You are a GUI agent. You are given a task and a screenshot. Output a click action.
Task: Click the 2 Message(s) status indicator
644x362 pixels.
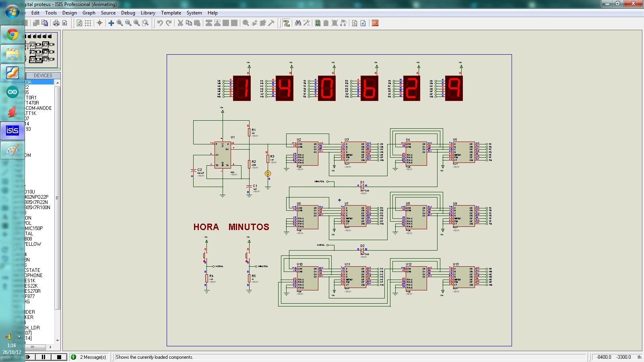tap(89, 357)
